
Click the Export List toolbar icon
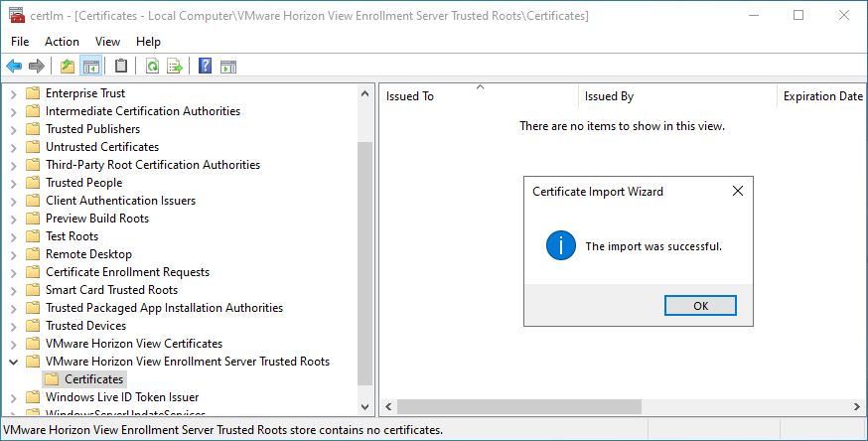coord(175,67)
